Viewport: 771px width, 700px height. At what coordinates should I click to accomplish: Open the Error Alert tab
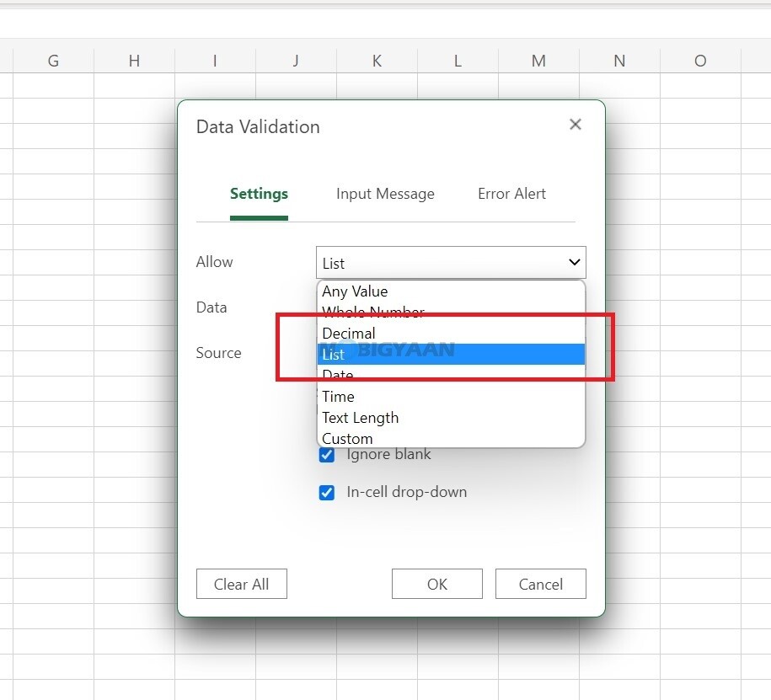[x=511, y=194]
